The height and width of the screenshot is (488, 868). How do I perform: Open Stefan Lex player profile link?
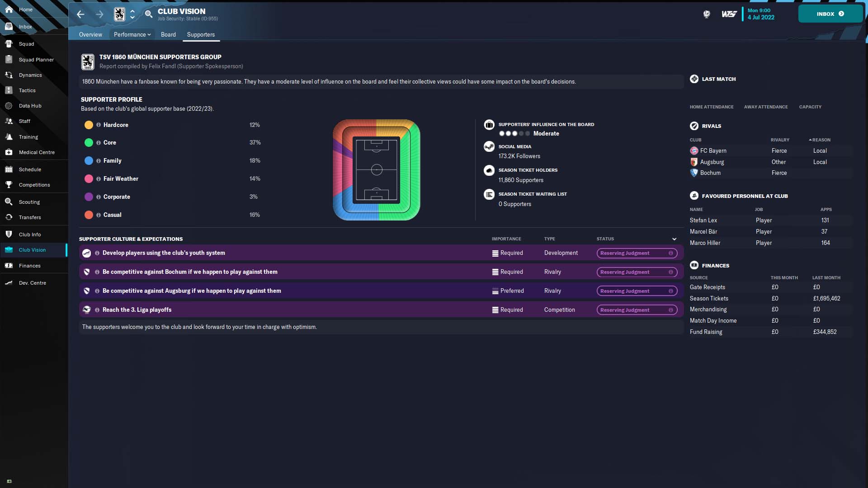(703, 221)
